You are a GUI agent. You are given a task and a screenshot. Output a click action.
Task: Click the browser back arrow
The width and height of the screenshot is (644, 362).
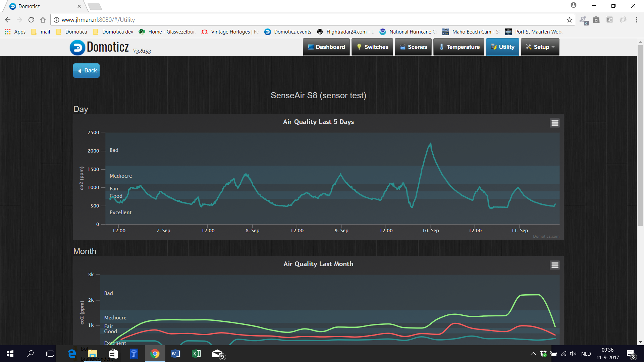pyautogui.click(x=8, y=20)
